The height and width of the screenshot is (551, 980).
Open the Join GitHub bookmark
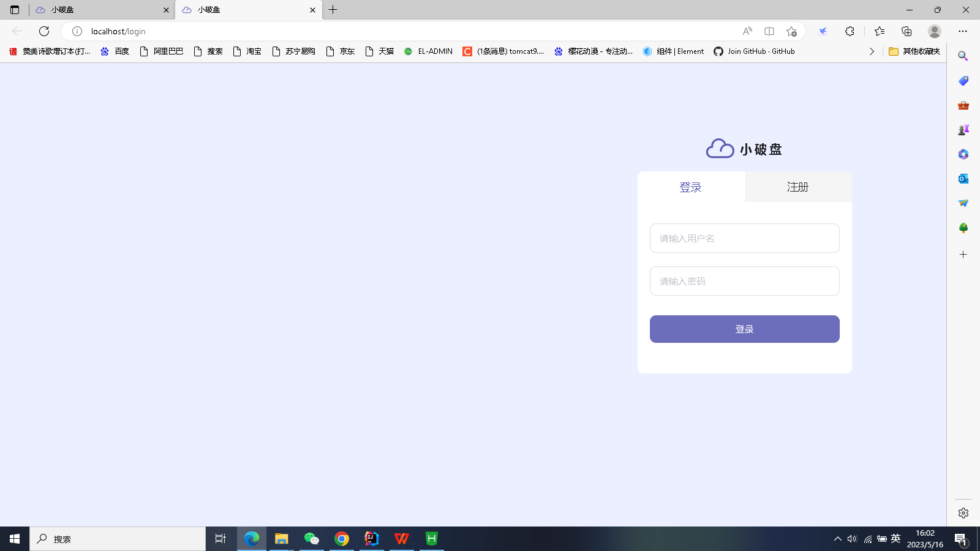754,51
